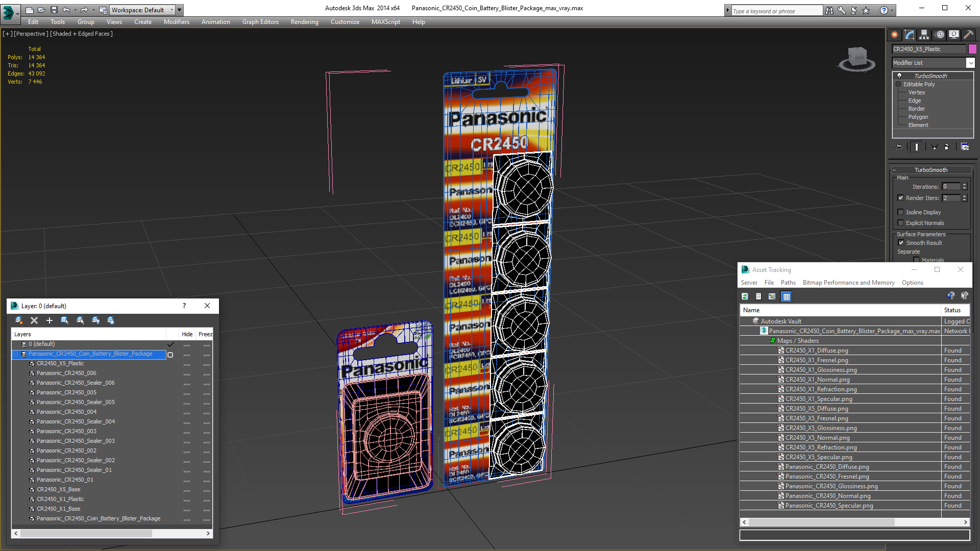Viewport: 980px width, 551px height.
Task: Click the binoculars search icon
Action: point(829,10)
